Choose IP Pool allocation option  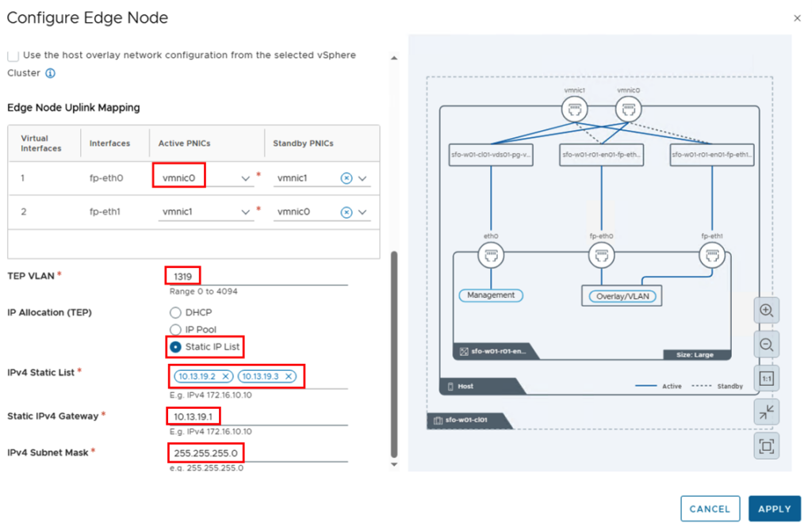(176, 330)
